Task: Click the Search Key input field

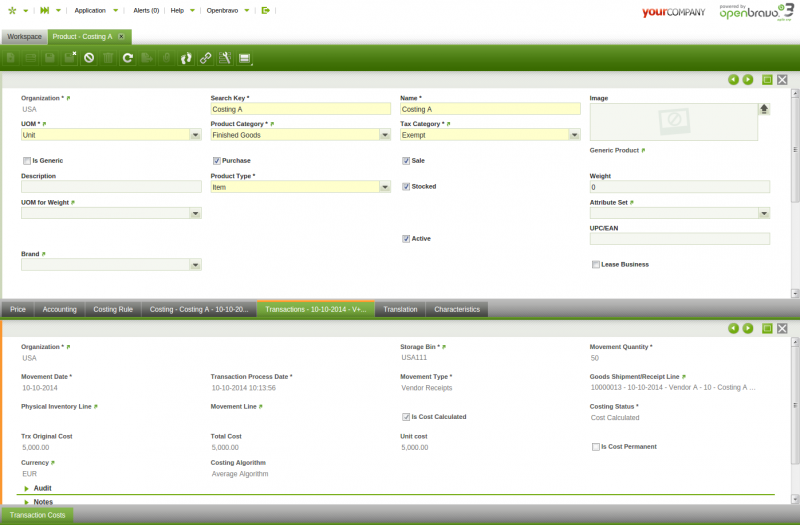Action: tap(301, 109)
